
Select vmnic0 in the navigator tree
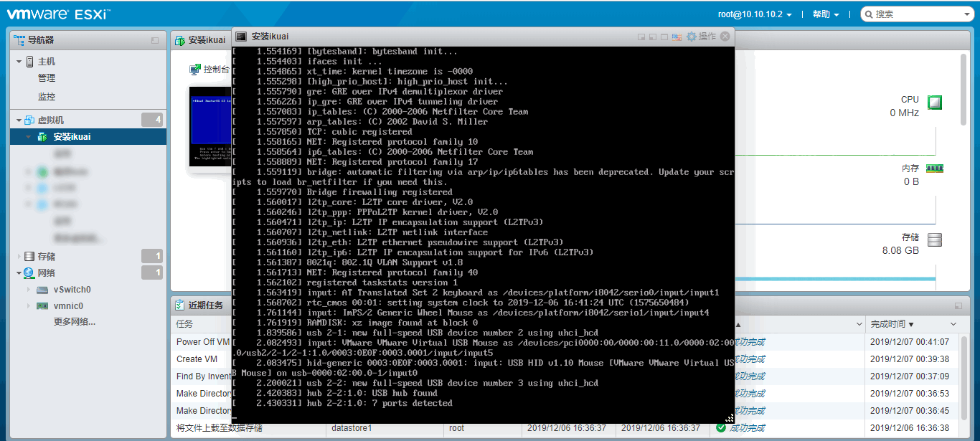[x=69, y=306]
